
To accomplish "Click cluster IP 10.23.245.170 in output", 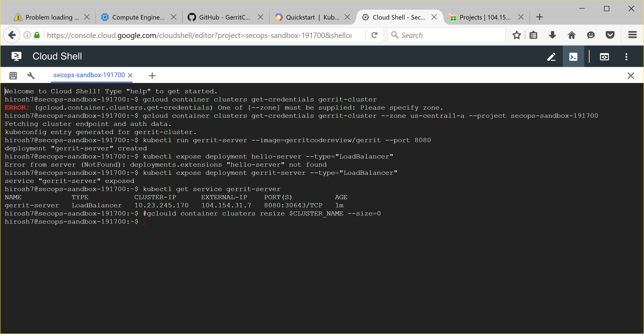I will pos(161,205).
